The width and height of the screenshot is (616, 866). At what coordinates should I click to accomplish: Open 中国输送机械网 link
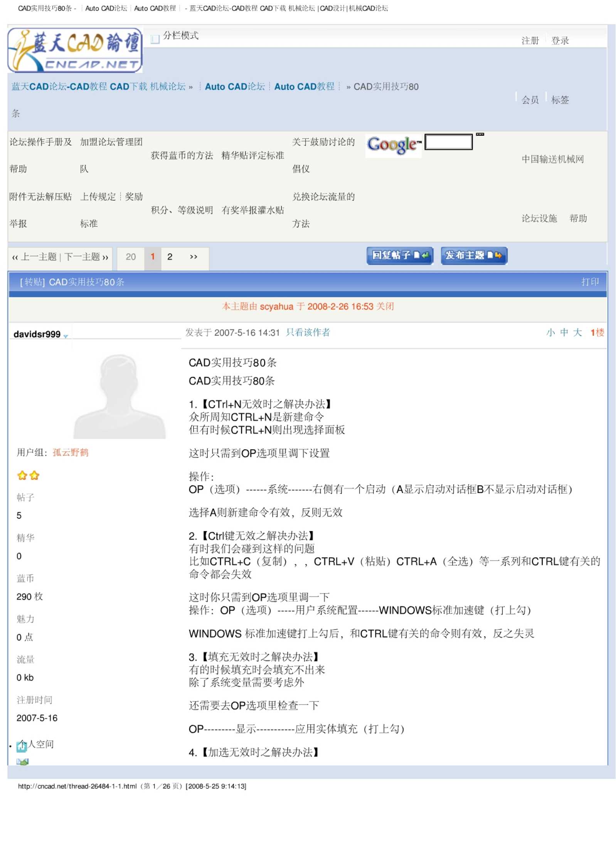point(552,159)
